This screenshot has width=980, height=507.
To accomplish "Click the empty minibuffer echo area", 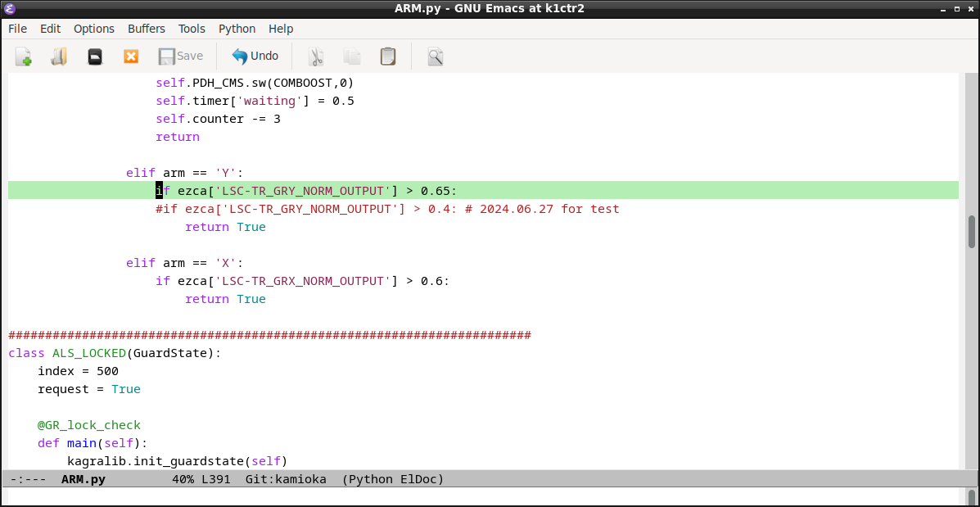I will pyautogui.click(x=483, y=498).
